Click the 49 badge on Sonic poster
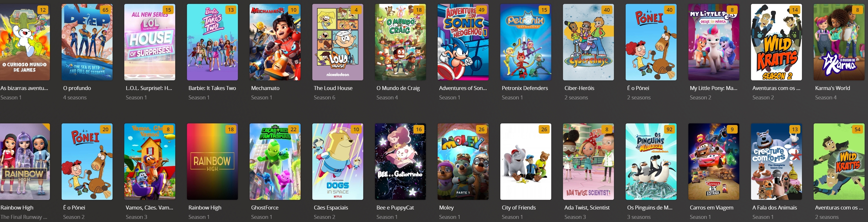The image size is (868, 222). click(482, 10)
